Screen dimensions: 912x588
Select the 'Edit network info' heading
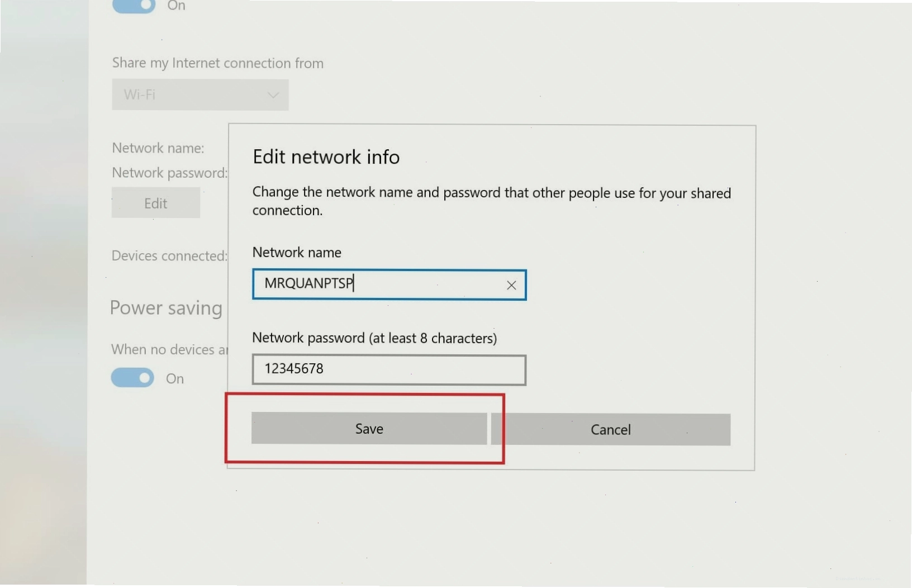(x=326, y=157)
